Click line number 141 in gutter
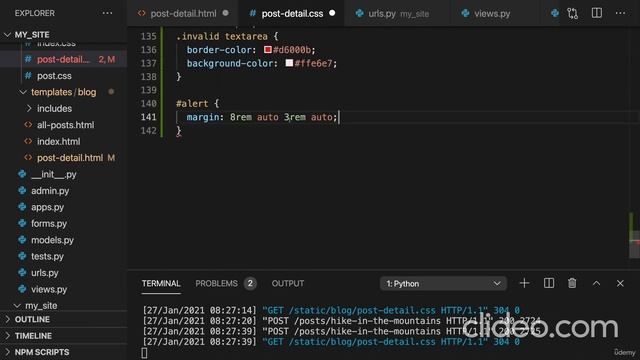This screenshot has height=360, width=640. point(149,117)
